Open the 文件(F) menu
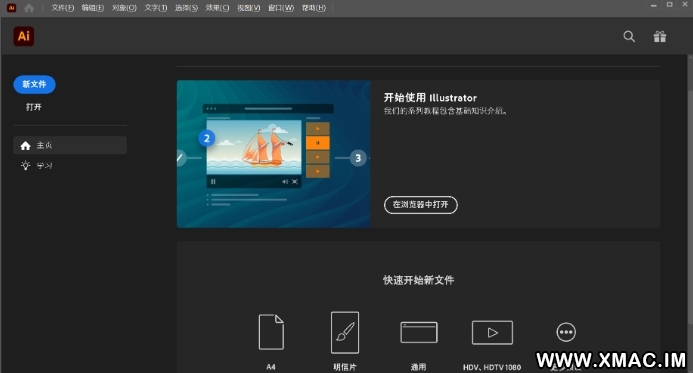Viewport: 693px width, 373px height. [x=62, y=8]
